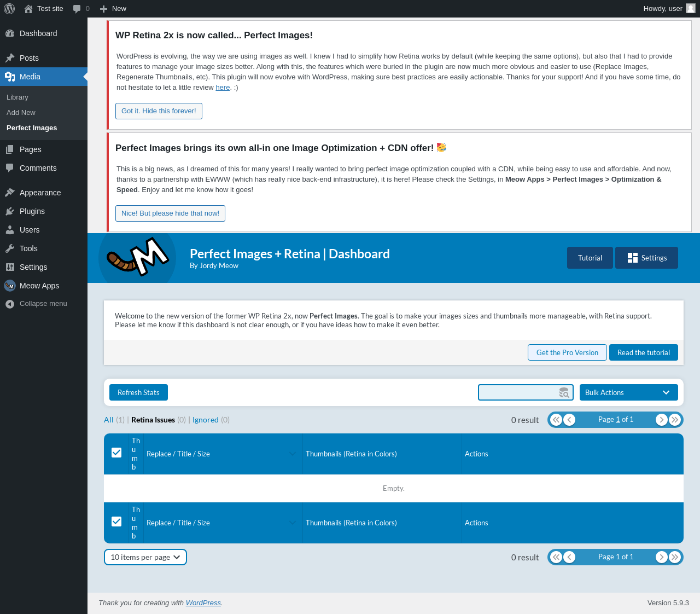Image resolution: width=700 pixels, height=614 pixels.
Task: Follow the review 'here' link
Action: click(223, 88)
